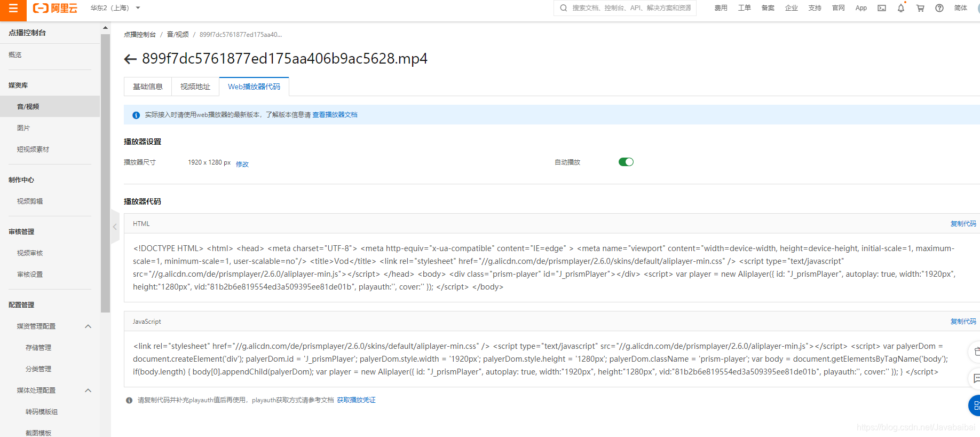Click the 音/视频 breadcrumb
Viewport: 980px width, 437px height.
[x=178, y=35]
